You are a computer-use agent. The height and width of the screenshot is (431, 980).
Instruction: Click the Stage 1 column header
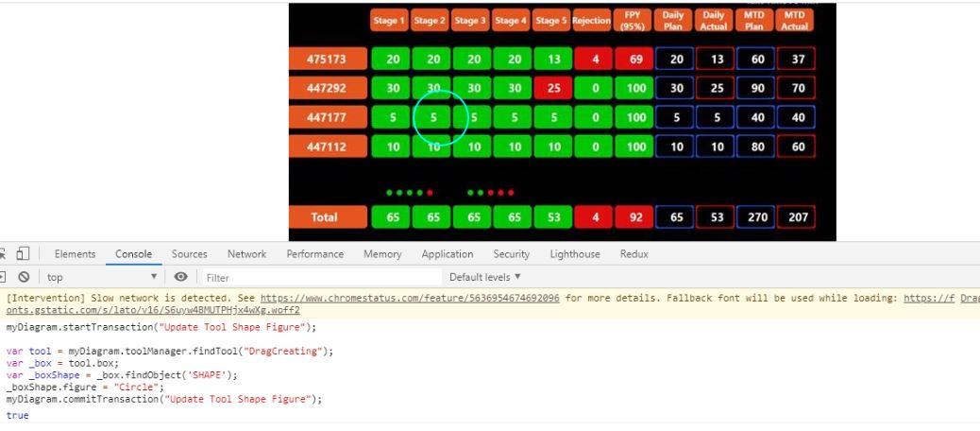[389, 21]
